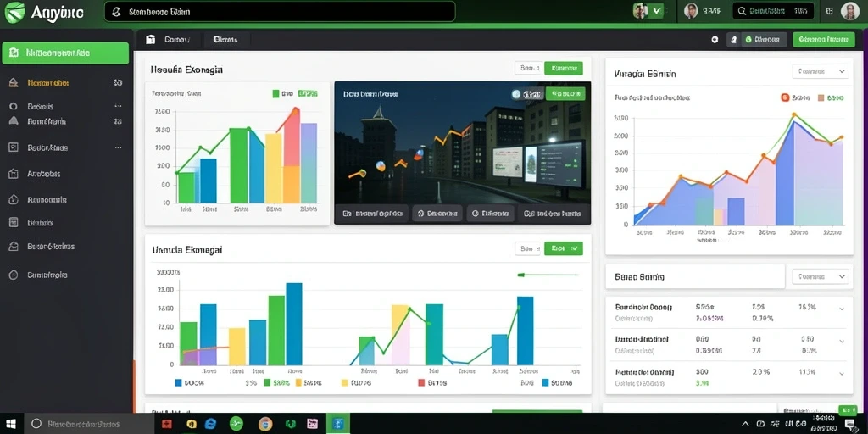The width and height of the screenshot is (868, 434).
Task: Click the orange legend marker above the area chart
Action: coord(784,97)
